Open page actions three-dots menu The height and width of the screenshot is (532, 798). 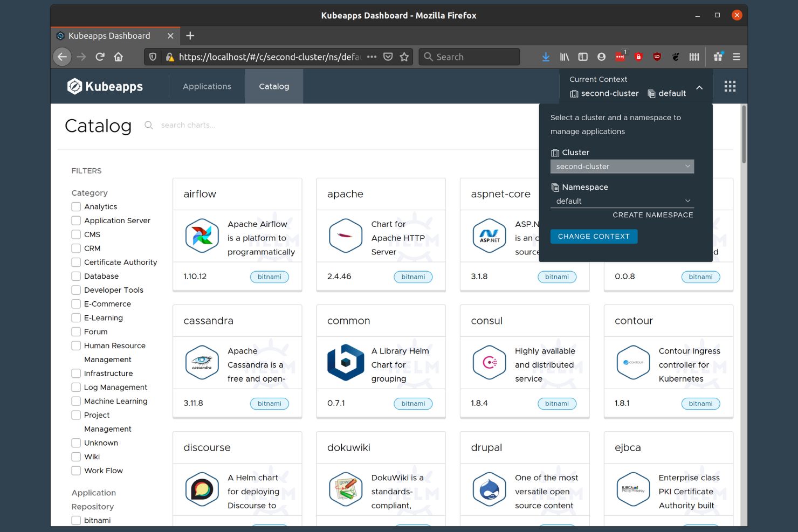tap(372, 57)
